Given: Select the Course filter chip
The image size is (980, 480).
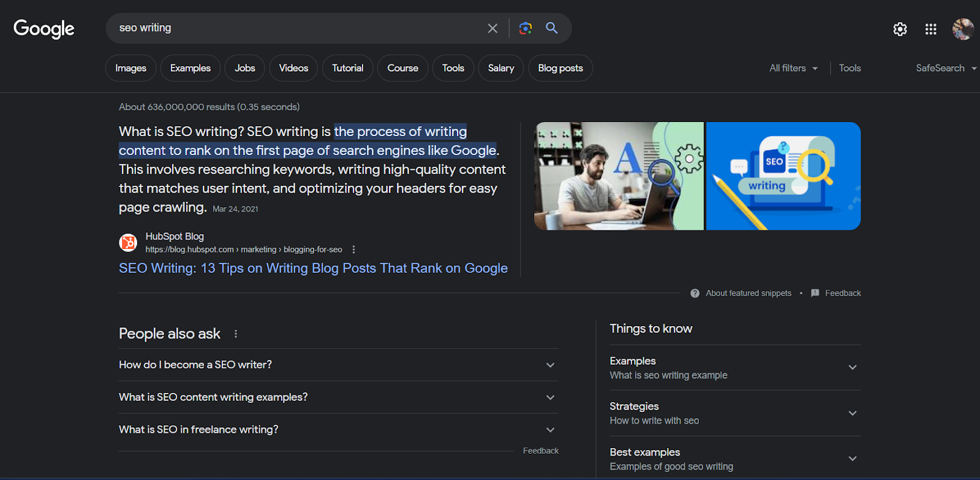Looking at the screenshot, I should [x=402, y=68].
